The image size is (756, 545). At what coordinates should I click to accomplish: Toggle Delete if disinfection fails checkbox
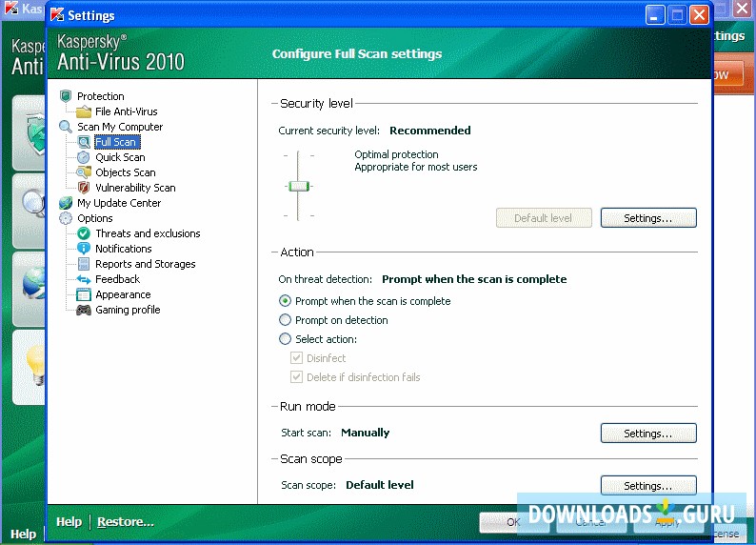point(296,376)
